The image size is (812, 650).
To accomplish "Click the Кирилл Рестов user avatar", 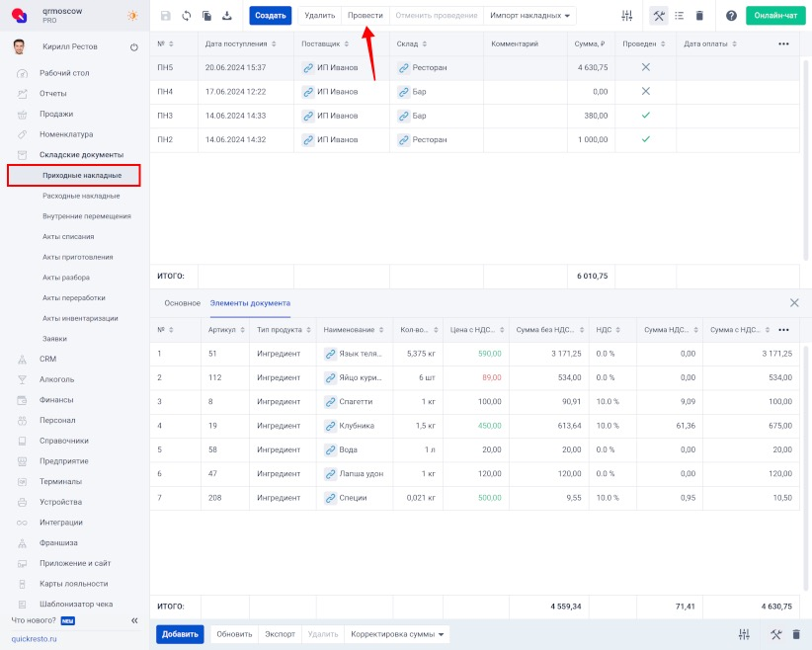I will [x=19, y=46].
